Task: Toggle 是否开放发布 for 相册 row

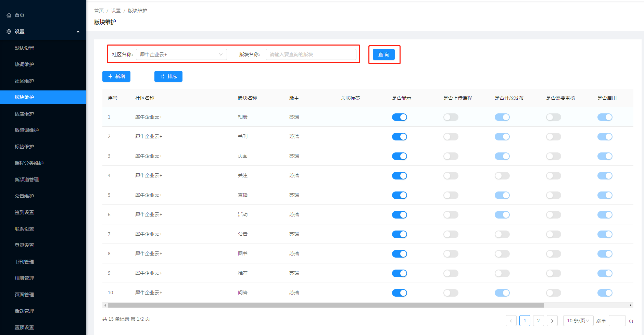Action: (502, 117)
